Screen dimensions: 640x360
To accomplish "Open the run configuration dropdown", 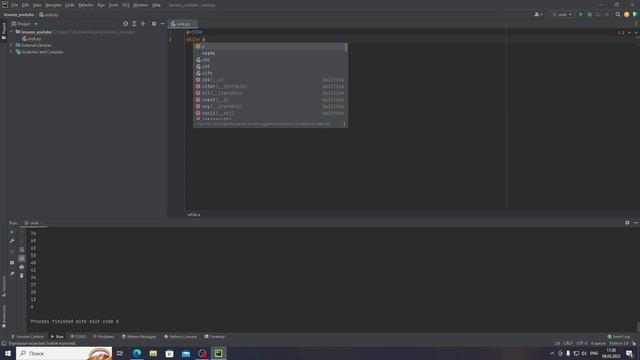I will click(x=562, y=14).
